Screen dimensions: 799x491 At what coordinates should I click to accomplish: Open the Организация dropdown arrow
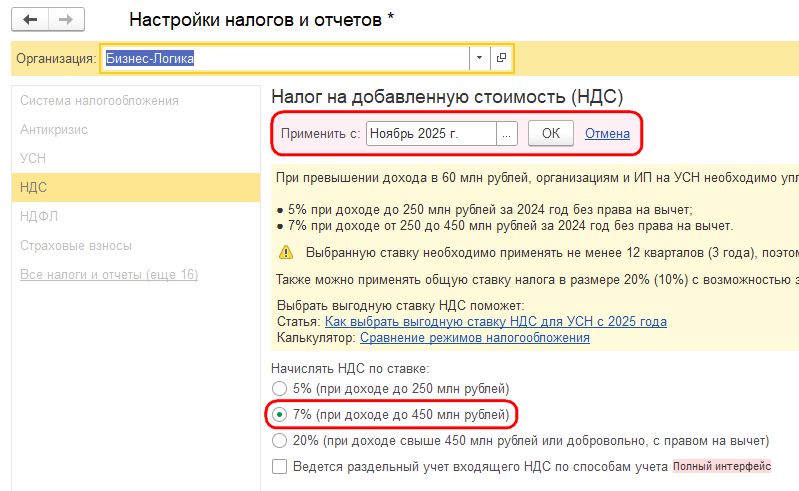coord(480,58)
